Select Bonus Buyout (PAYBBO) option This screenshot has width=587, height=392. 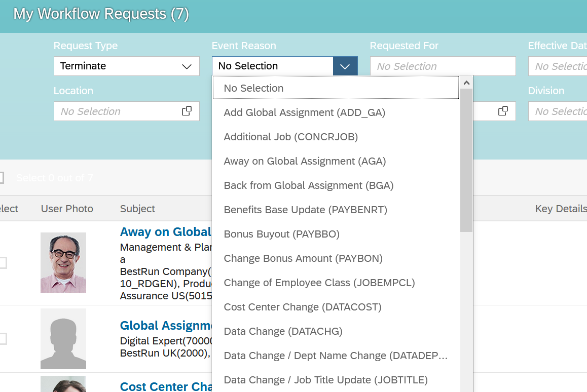point(336,234)
